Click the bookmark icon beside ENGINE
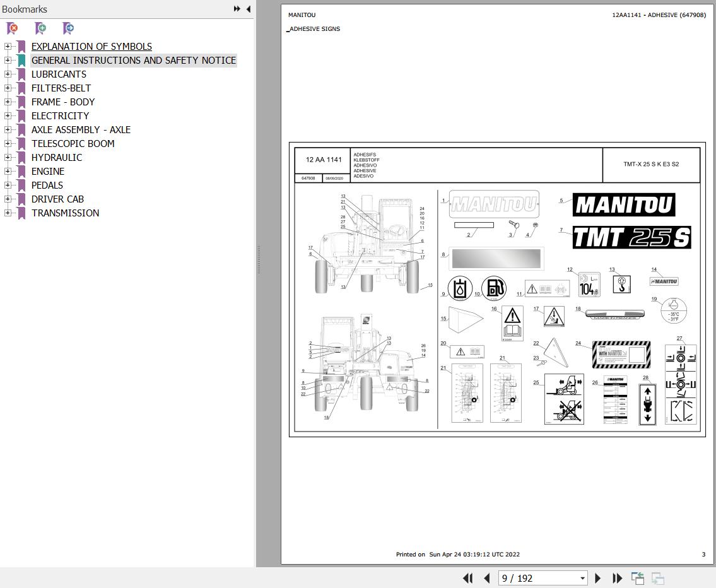 tap(21, 172)
